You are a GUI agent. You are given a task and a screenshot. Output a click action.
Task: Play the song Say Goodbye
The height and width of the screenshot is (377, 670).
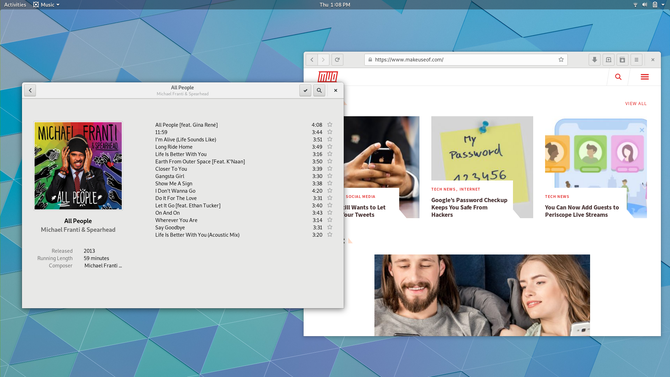click(x=170, y=227)
